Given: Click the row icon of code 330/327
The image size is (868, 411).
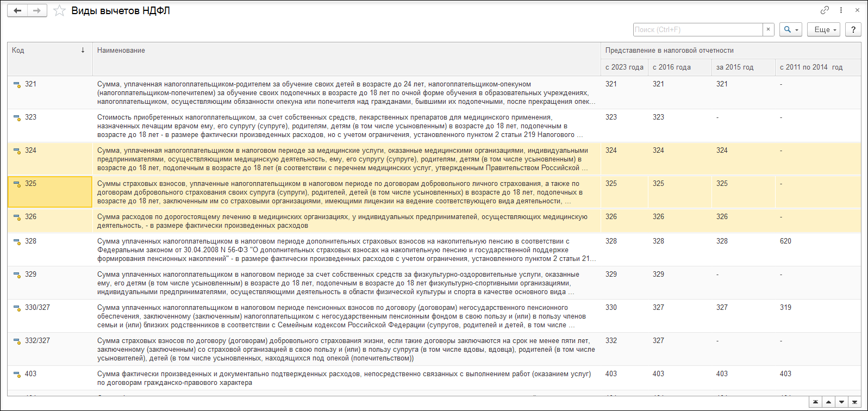Looking at the screenshot, I should pyautogui.click(x=17, y=308).
